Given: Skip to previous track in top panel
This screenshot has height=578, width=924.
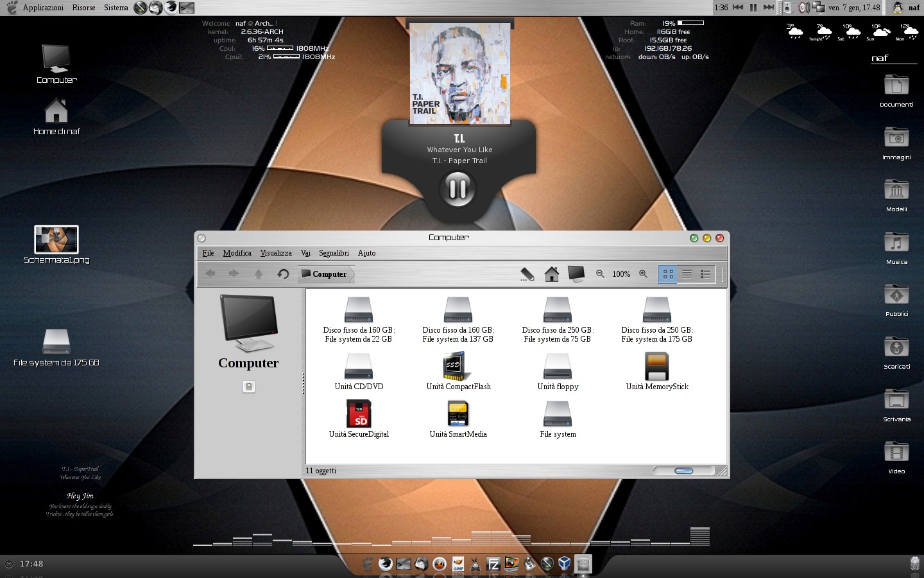Looking at the screenshot, I should pyautogui.click(x=738, y=8).
